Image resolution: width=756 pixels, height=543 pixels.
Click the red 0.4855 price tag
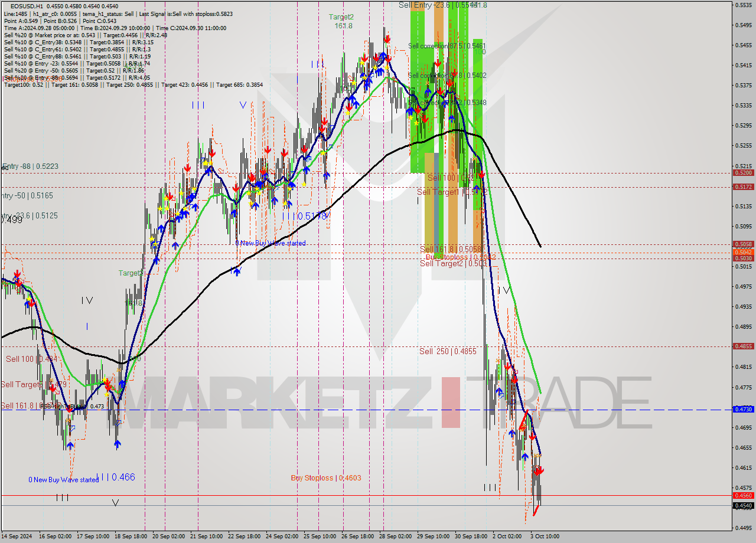point(743,346)
